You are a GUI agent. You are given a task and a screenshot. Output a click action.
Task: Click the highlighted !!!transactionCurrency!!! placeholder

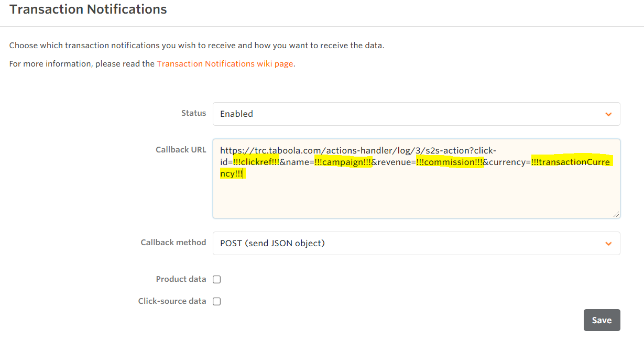point(570,162)
